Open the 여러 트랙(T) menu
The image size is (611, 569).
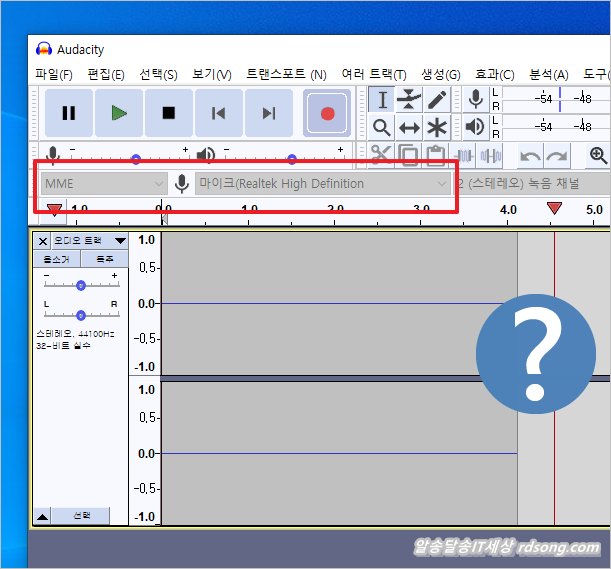(x=374, y=74)
